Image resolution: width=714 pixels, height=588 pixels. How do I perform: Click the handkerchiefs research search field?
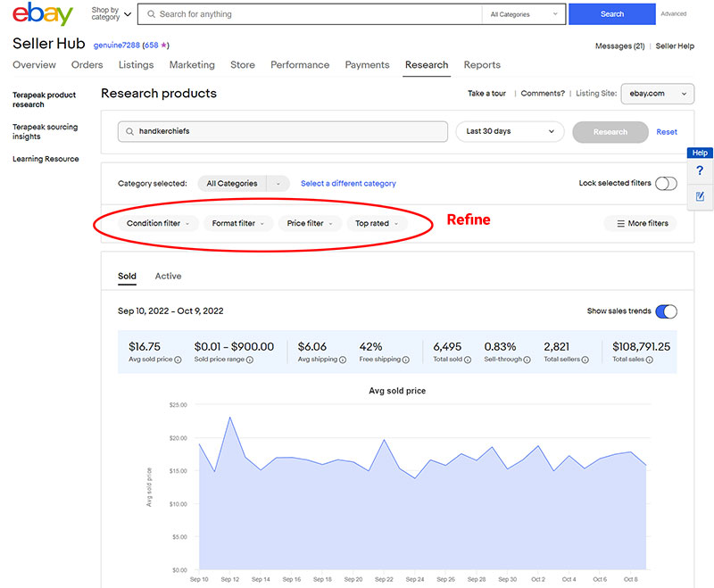coord(283,131)
